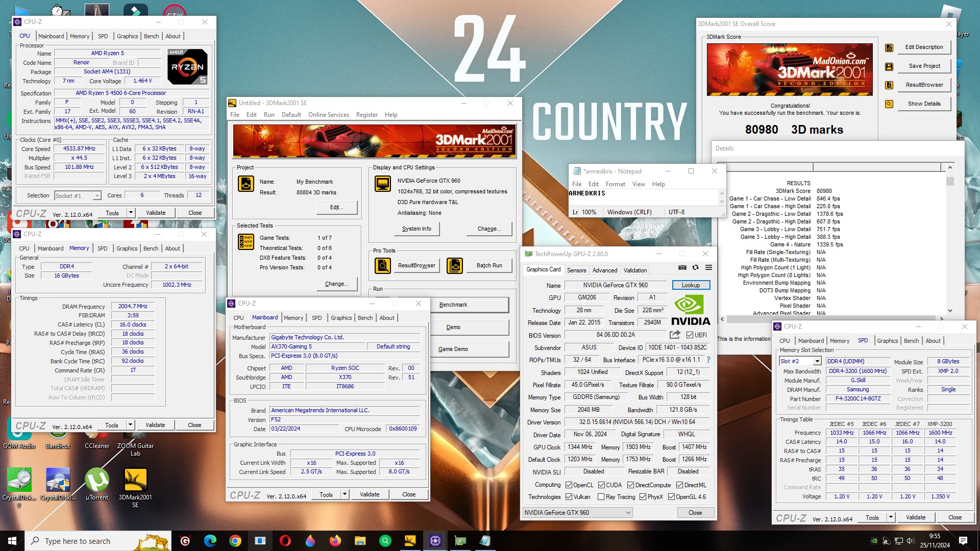The image size is (980, 551).
Task: Click the Opera icon in the taskbar
Action: tap(285, 541)
